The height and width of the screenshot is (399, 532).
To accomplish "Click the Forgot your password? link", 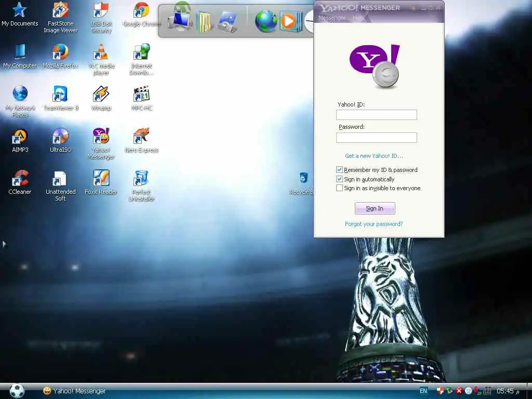I will [x=374, y=224].
